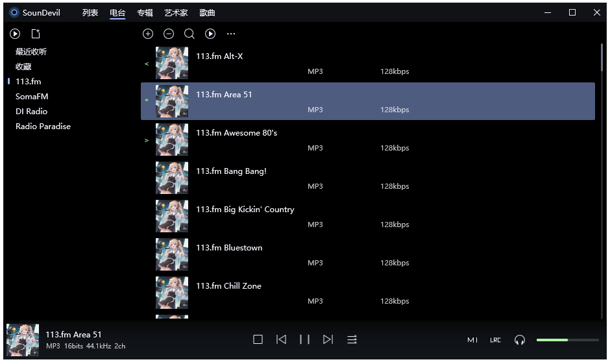Image resolution: width=610 pixels, height=364 pixels.
Task: Click the add station plus icon
Action: (x=148, y=34)
